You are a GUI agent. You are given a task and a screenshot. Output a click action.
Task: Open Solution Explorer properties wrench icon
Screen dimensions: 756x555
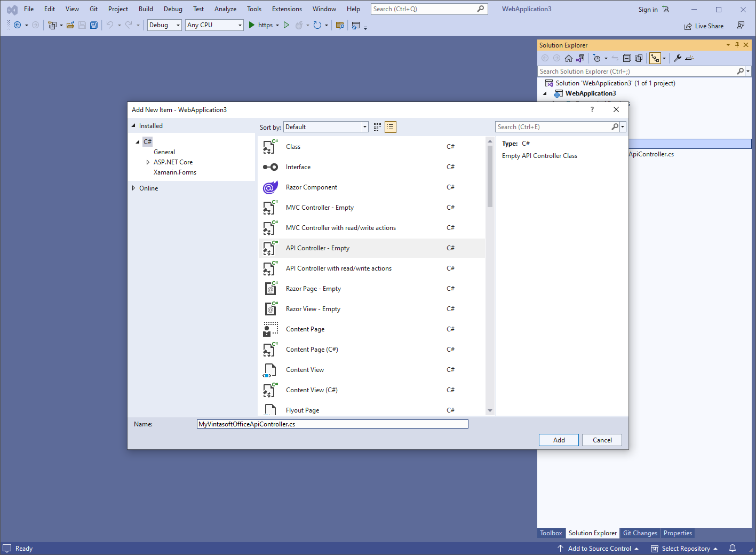677,58
